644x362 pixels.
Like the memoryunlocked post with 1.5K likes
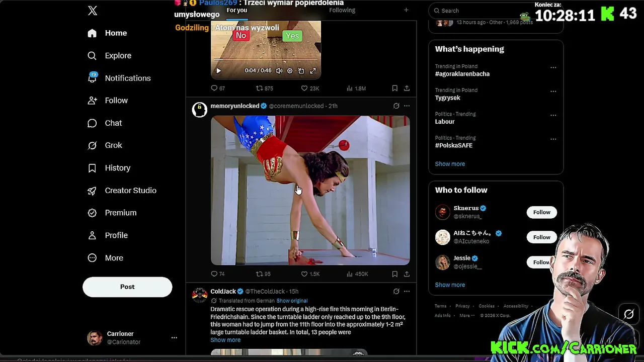coord(310,274)
